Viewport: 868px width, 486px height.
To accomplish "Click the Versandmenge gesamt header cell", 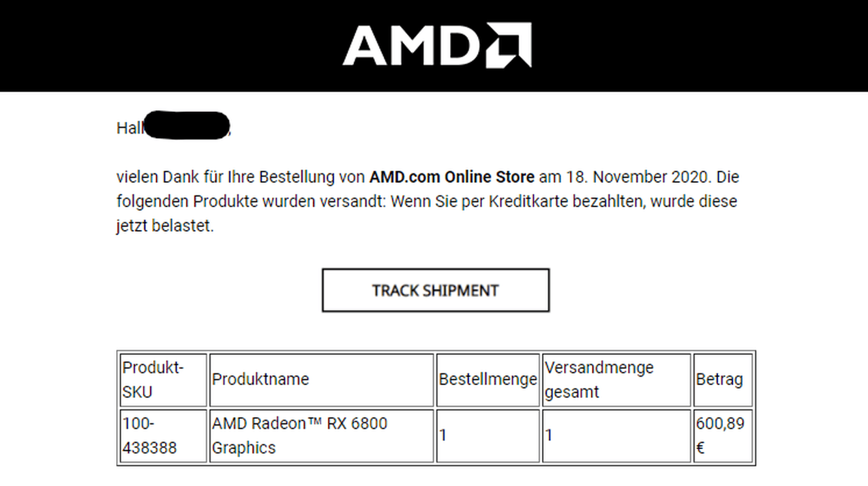I will (599, 380).
